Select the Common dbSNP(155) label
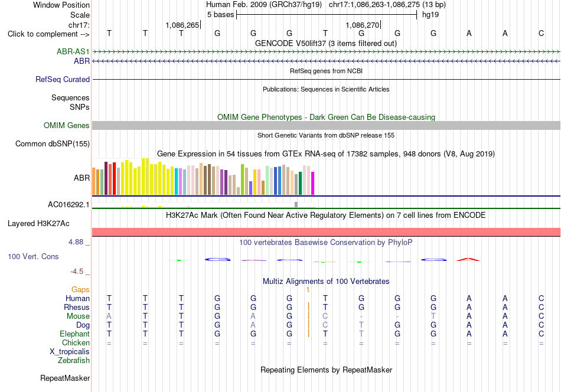Screen dimensions: 561x392 pyautogui.click(x=52, y=144)
